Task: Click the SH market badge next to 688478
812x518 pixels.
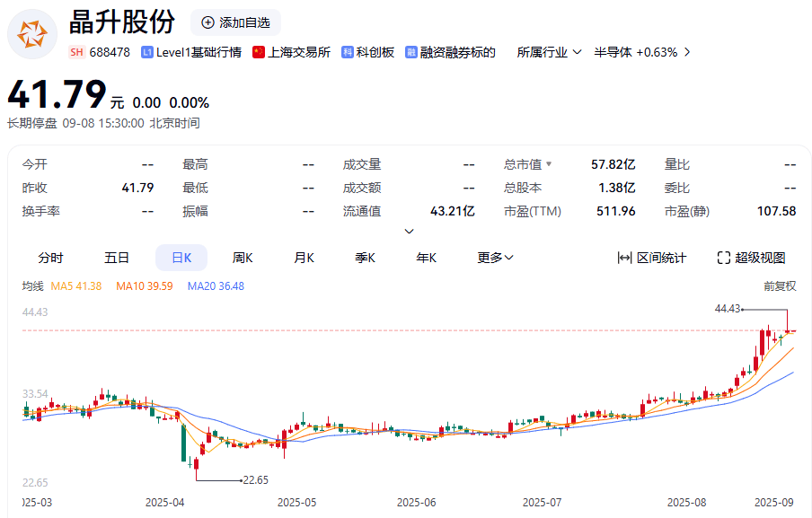Action: [x=76, y=52]
